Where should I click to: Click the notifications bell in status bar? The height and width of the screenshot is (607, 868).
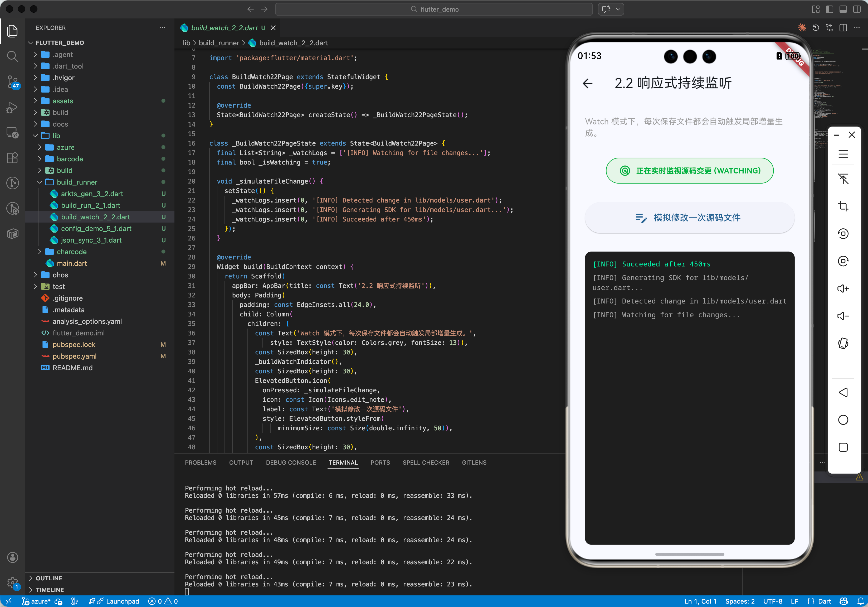[x=860, y=601]
